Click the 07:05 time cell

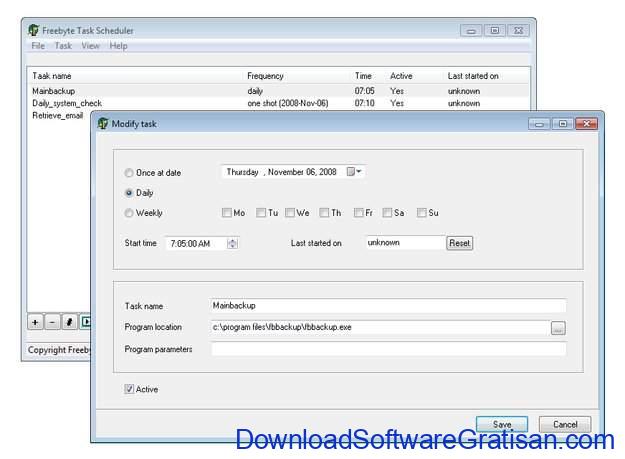tap(364, 91)
